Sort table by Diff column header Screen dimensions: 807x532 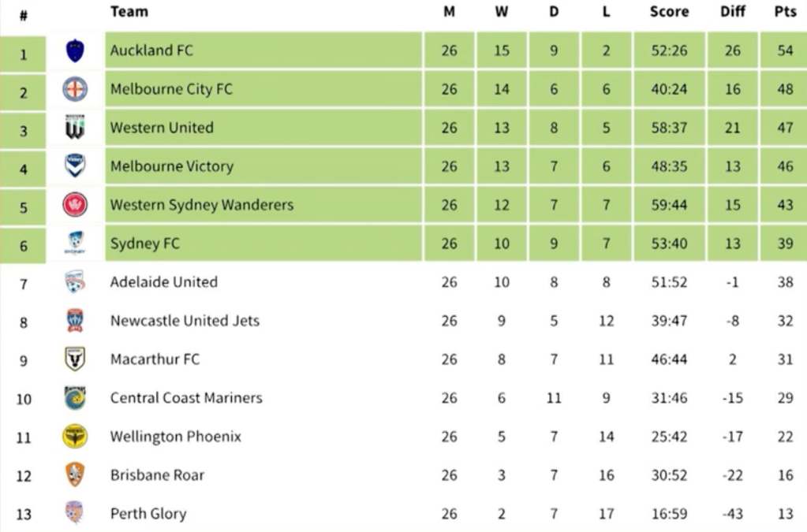click(x=732, y=12)
